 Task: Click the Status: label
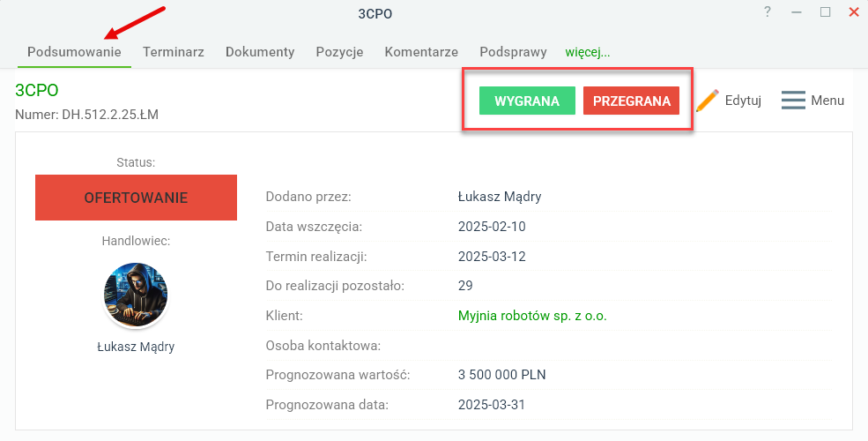coord(136,162)
